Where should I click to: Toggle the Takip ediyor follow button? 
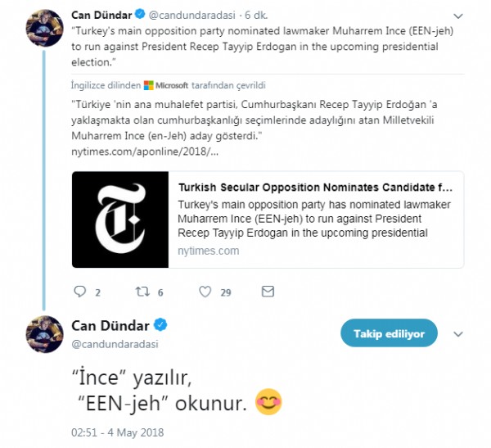pyautogui.click(x=390, y=333)
